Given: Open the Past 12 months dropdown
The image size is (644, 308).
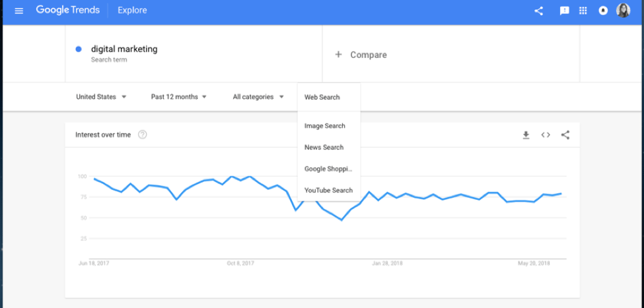Looking at the screenshot, I should [178, 97].
